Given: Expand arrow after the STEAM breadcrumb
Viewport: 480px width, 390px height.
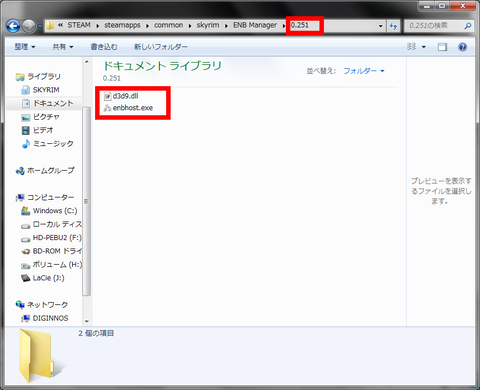Looking at the screenshot, I should (98, 26).
